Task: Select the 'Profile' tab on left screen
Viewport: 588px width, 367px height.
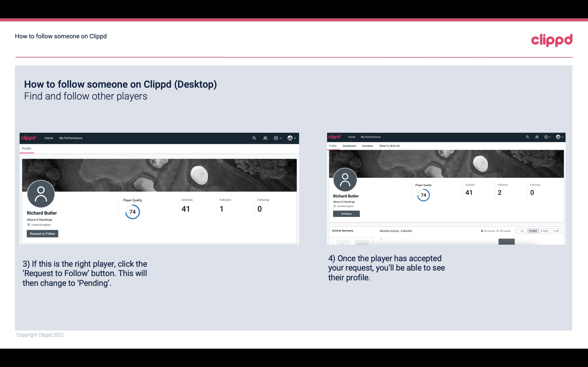Action: [26, 148]
